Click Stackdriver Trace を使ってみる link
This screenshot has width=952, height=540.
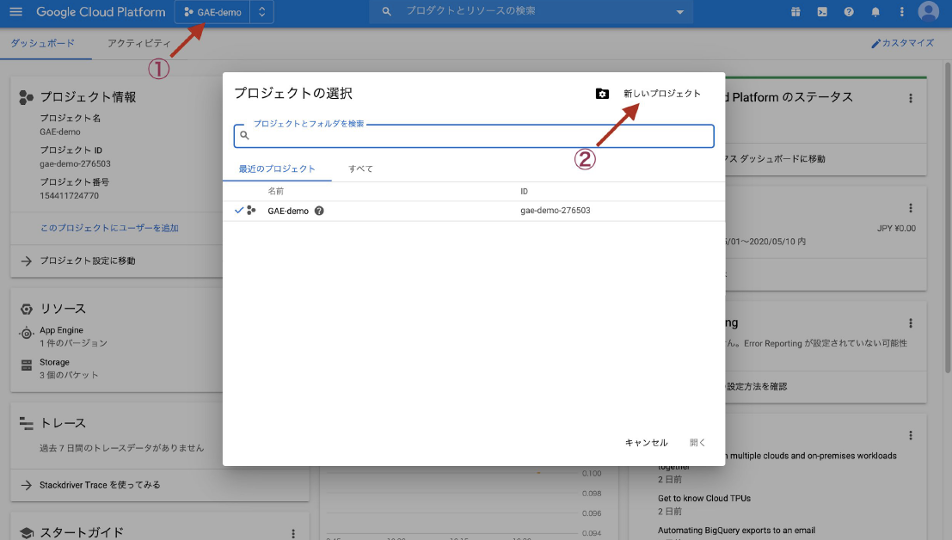(100, 485)
